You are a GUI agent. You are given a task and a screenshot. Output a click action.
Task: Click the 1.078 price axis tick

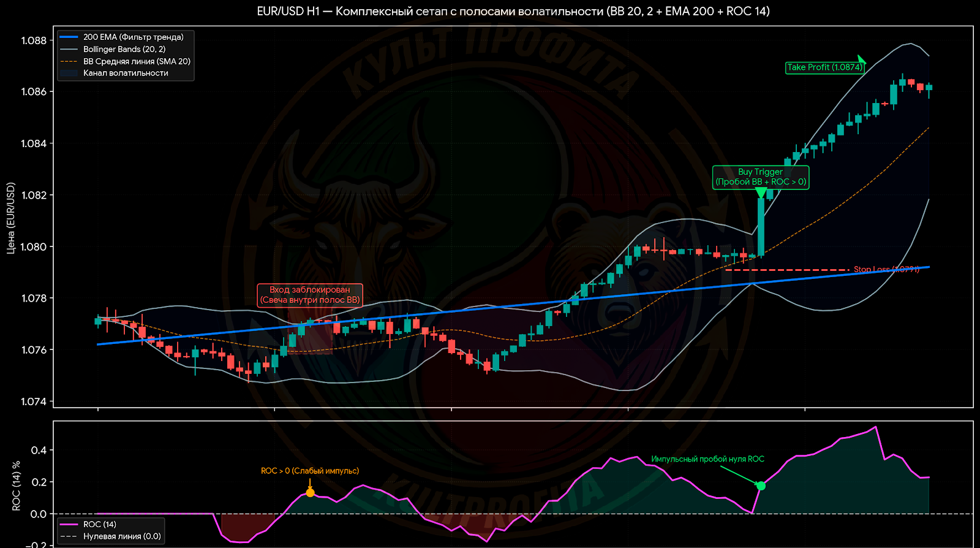pyautogui.click(x=34, y=299)
